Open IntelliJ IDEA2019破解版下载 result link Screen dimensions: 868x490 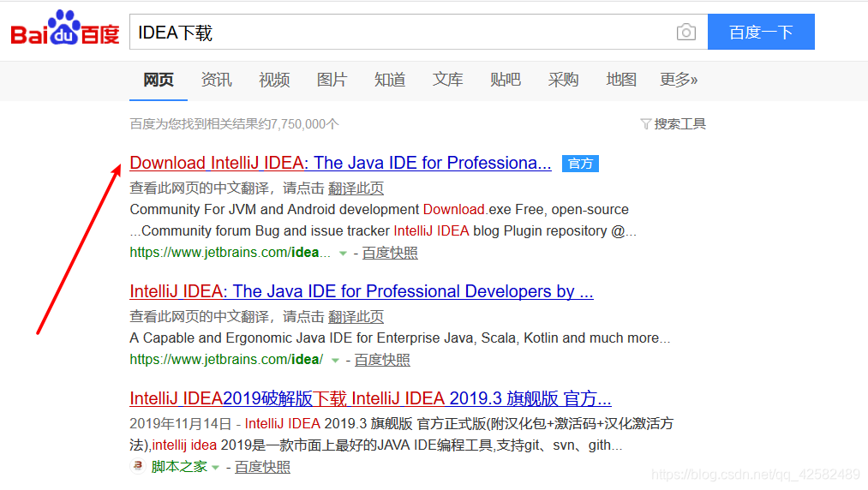pyautogui.click(x=370, y=398)
